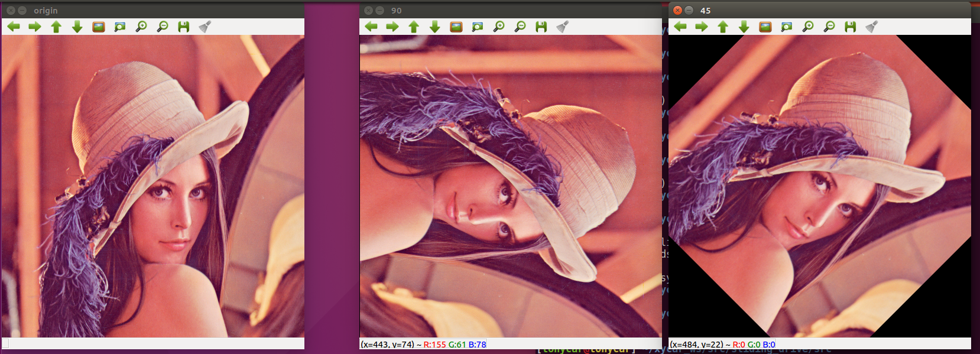This screenshot has width=980, height=354.
Task: Pan down in the 45 window
Action: pyautogui.click(x=744, y=27)
